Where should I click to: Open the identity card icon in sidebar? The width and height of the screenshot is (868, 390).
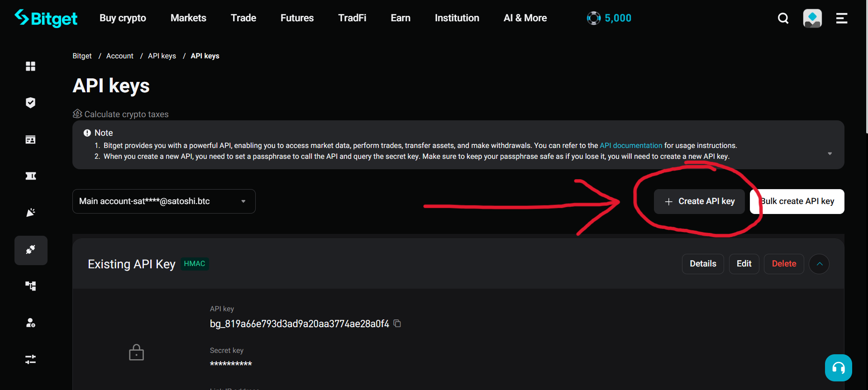[30, 139]
